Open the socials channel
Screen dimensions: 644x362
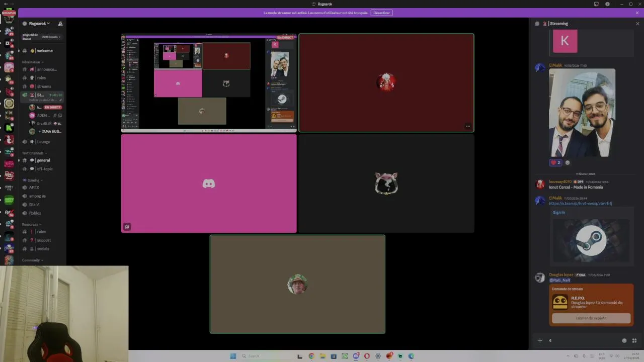click(42, 249)
